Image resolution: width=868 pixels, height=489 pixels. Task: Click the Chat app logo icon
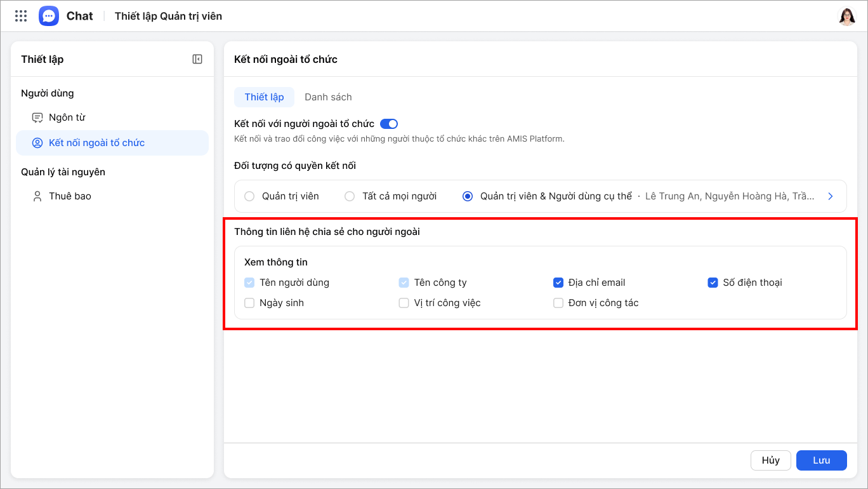tap(49, 17)
